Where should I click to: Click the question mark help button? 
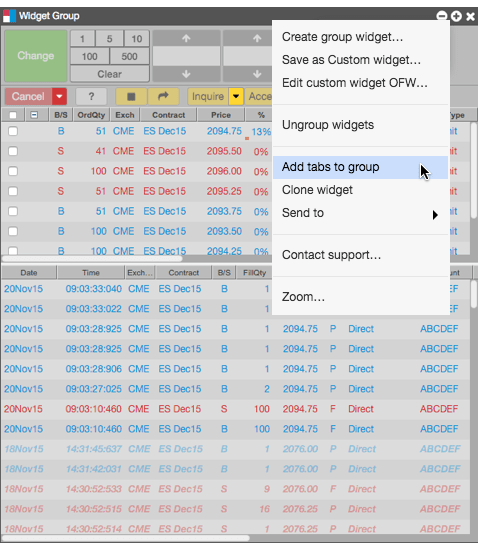pos(91,96)
